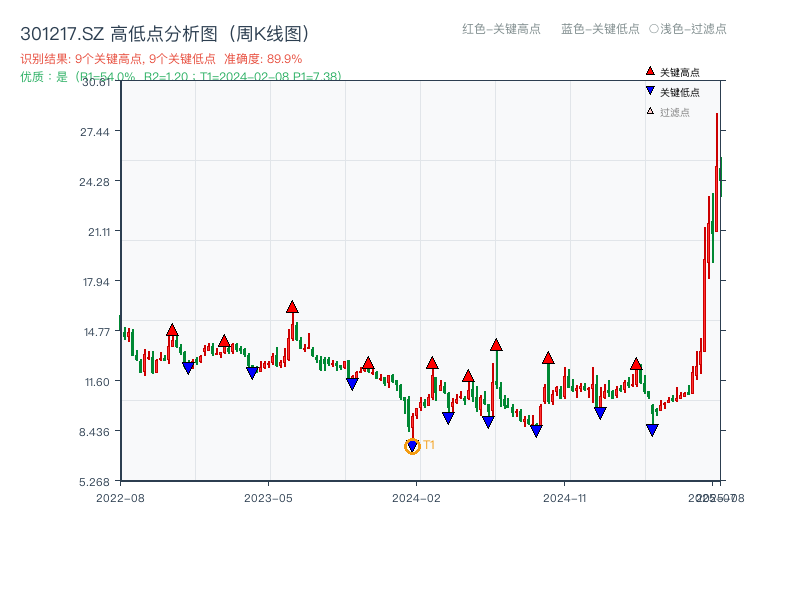
Task: Select the seventh red key-high triangle chronologically
Action: (496, 345)
